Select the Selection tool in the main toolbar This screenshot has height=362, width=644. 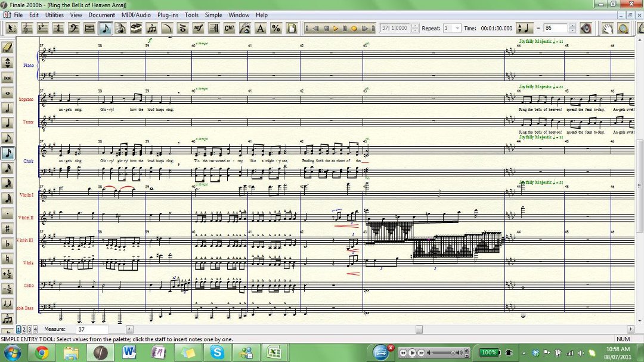coord(11,29)
